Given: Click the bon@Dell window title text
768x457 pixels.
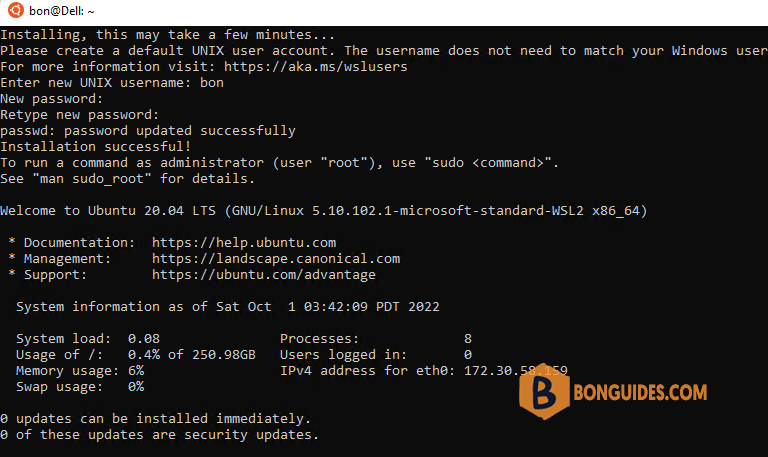Looking at the screenshot, I should pos(61,11).
